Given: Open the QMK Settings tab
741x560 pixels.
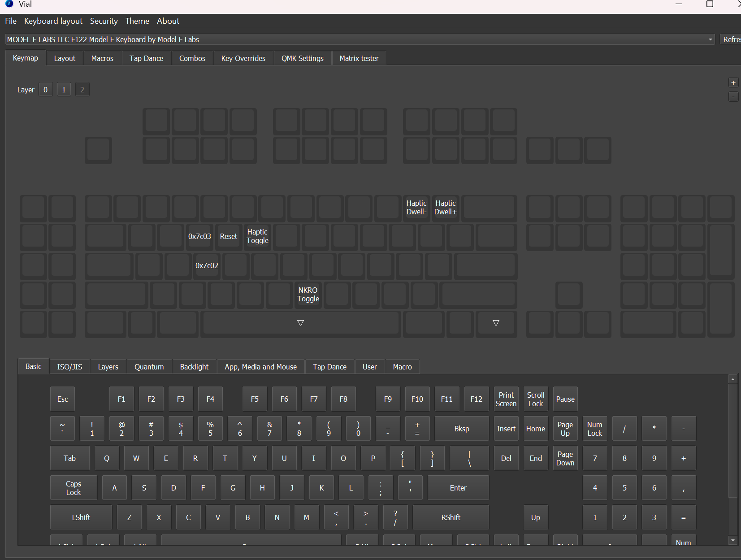Looking at the screenshot, I should click(x=303, y=58).
